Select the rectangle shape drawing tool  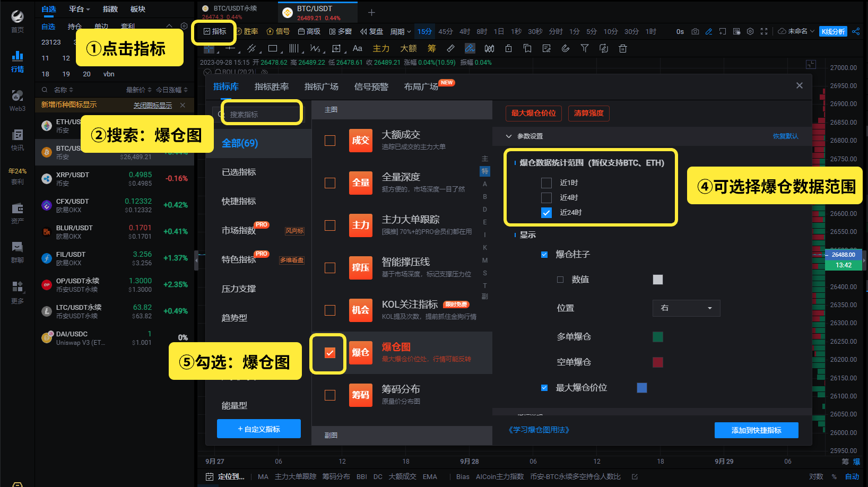pyautogui.click(x=273, y=48)
